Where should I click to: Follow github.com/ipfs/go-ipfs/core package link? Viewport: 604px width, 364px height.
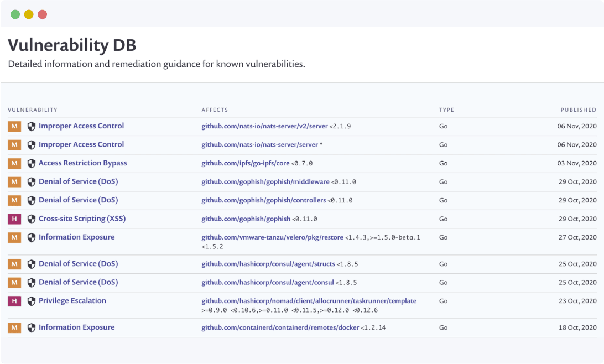click(246, 163)
